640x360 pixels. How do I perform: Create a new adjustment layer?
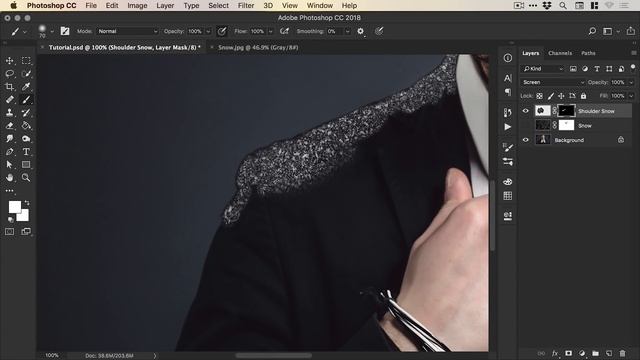coord(582,353)
